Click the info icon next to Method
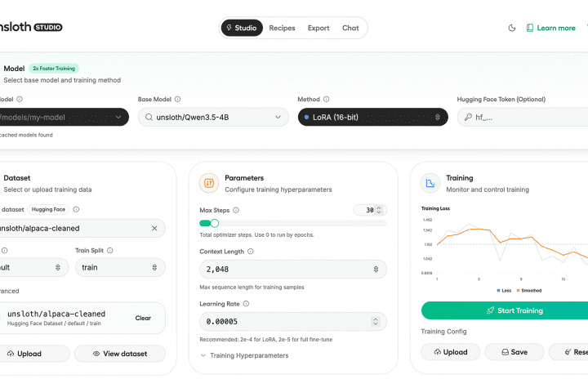The height and width of the screenshot is (388, 588). 327,100
